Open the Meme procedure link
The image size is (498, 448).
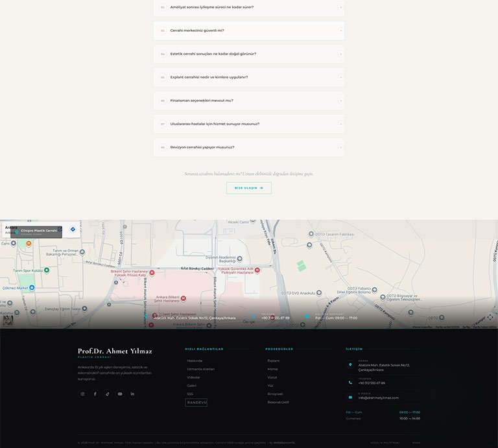[272, 370]
